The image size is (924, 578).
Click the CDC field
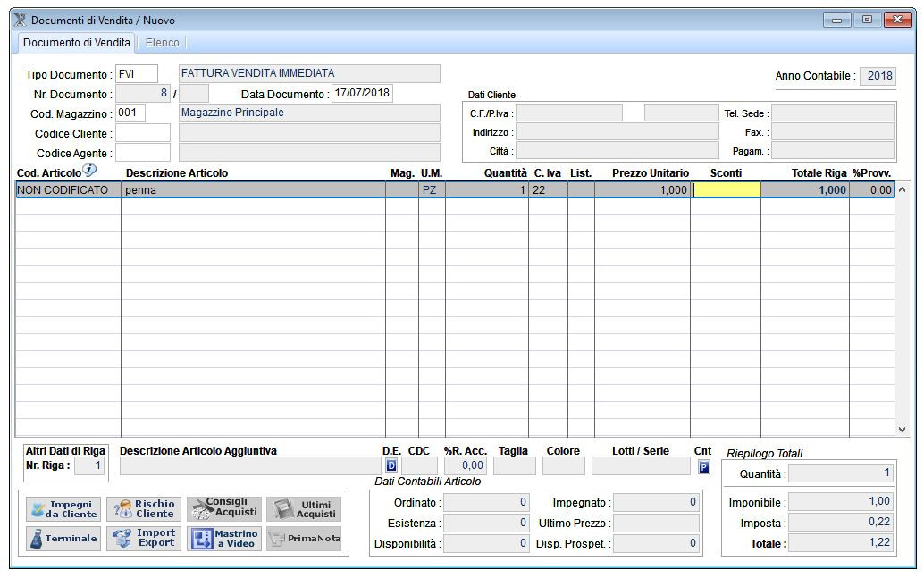[x=420, y=466]
